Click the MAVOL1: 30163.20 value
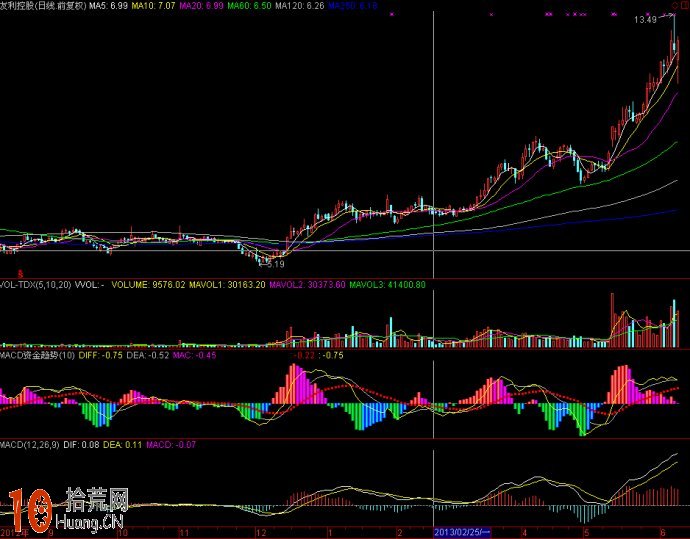The width and height of the screenshot is (690, 539). [x=227, y=285]
